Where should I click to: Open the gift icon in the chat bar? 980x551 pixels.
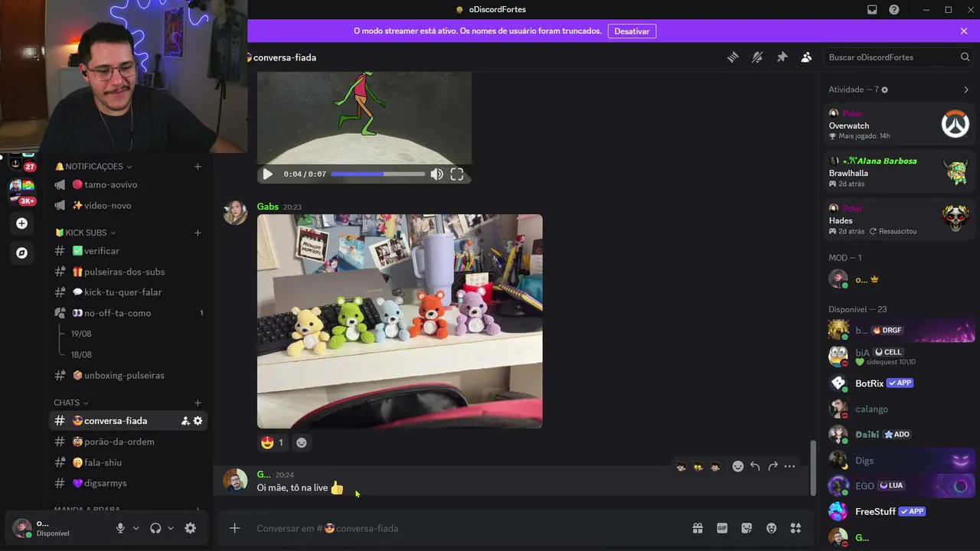tap(697, 528)
